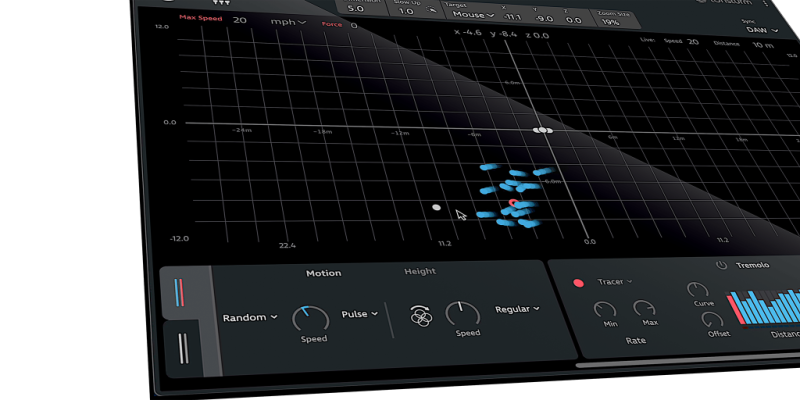Edit the 5.0 value field at top

356,9
